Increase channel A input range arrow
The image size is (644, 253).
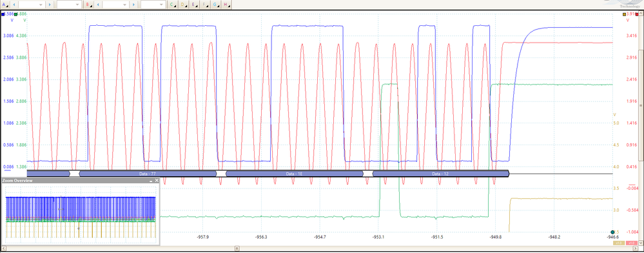pos(50,5)
